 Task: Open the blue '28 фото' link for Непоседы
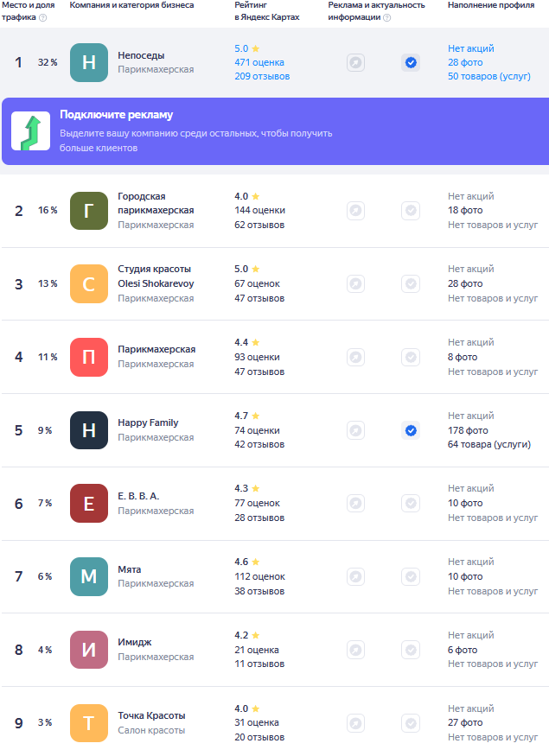tap(465, 63)
